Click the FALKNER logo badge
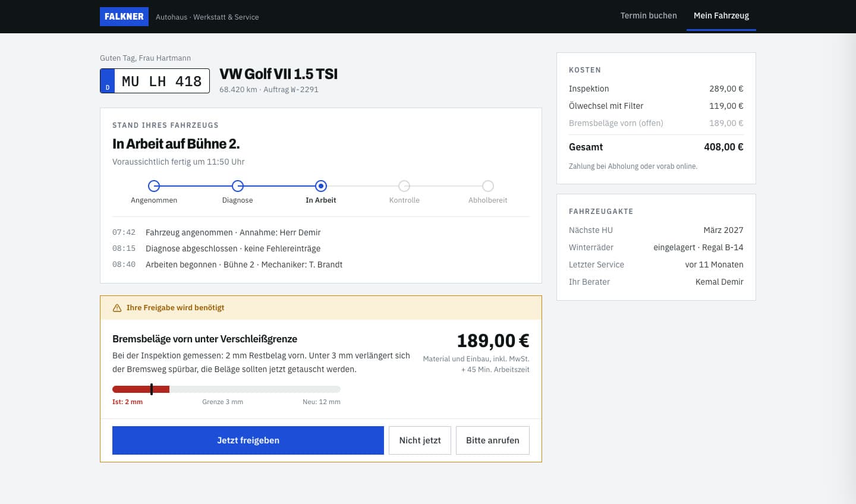Image resolution: width=856 pixels, height=504 pixels. coord(124,17)
